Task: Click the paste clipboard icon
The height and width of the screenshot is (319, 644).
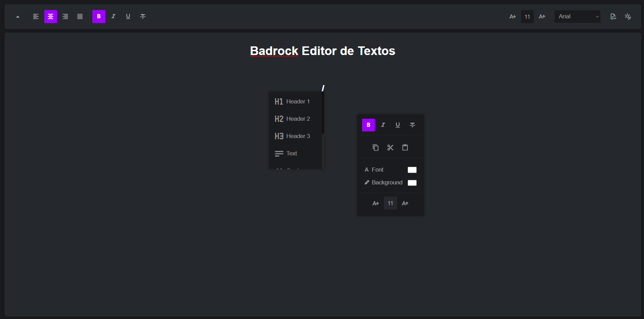Action: click(405, 147)
